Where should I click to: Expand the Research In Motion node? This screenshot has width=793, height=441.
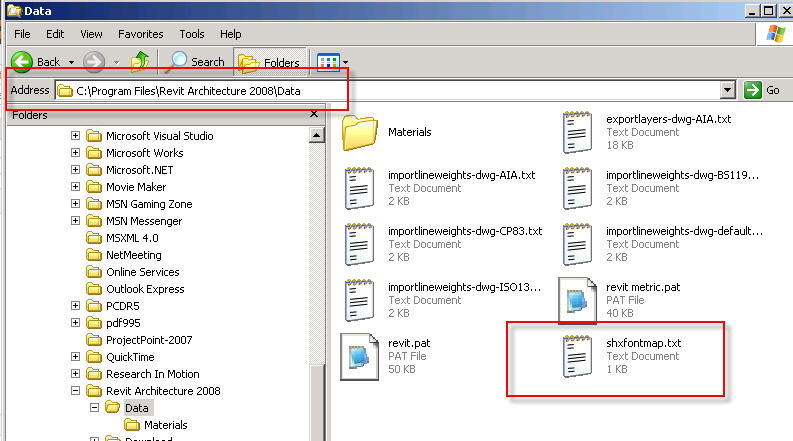[75, 374]
